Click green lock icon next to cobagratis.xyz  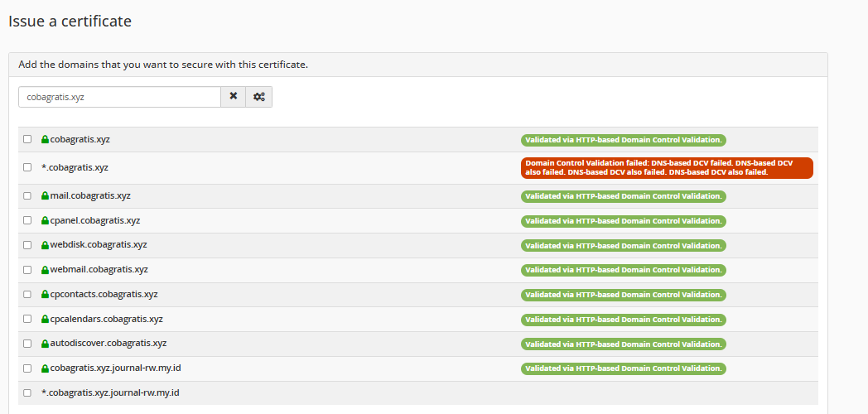point(46,140)
